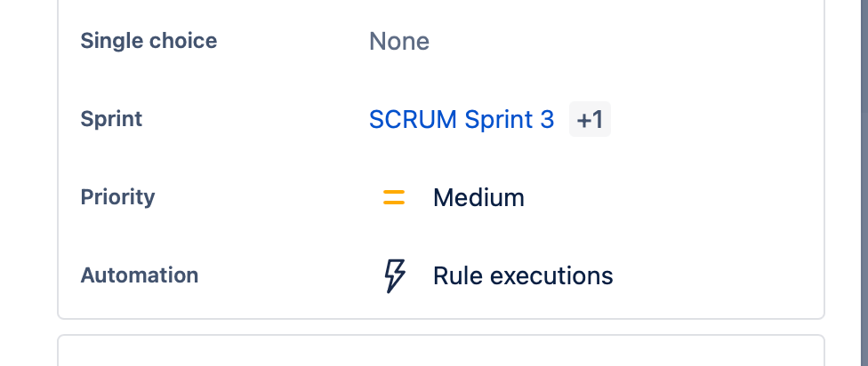
Task: Click the Single choice field label
Action: click(x=149, y=41)
